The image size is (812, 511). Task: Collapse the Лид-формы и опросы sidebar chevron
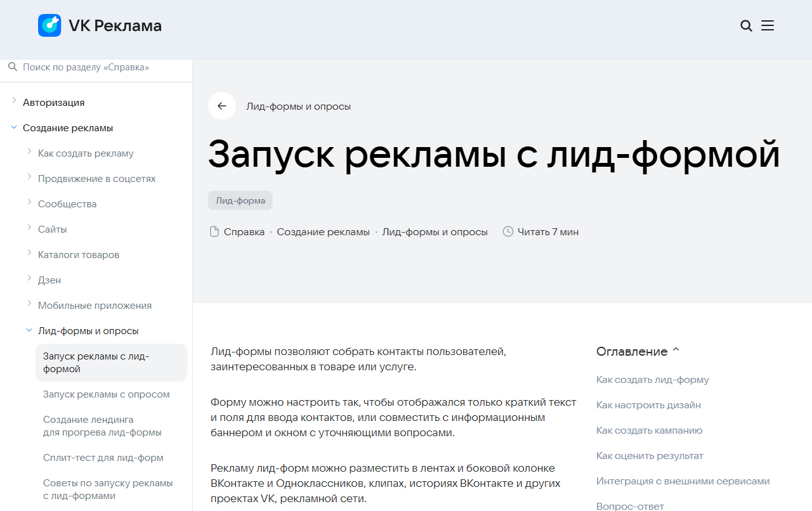pyautogui.click(x=29, y=330)
